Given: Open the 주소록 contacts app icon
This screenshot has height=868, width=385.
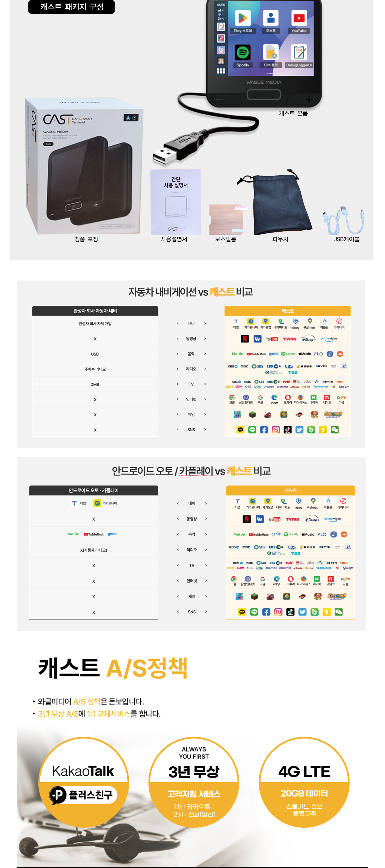Looking at the screenshot, I should [270, 19].
